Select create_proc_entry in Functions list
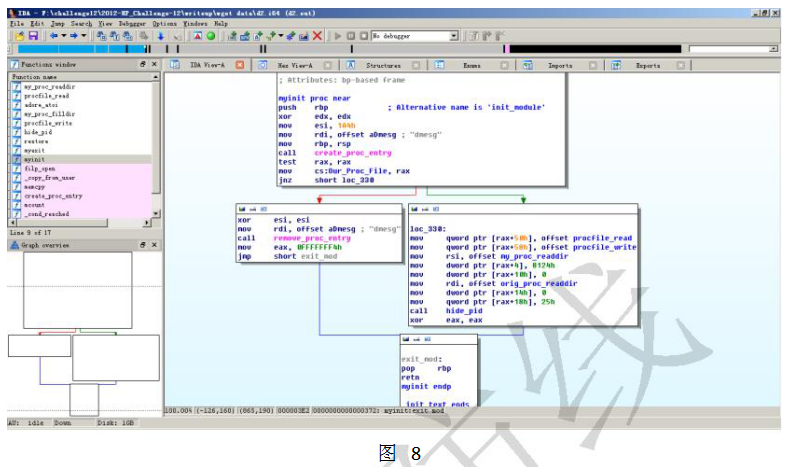799x467 pixels. click(x=51, y=196)
